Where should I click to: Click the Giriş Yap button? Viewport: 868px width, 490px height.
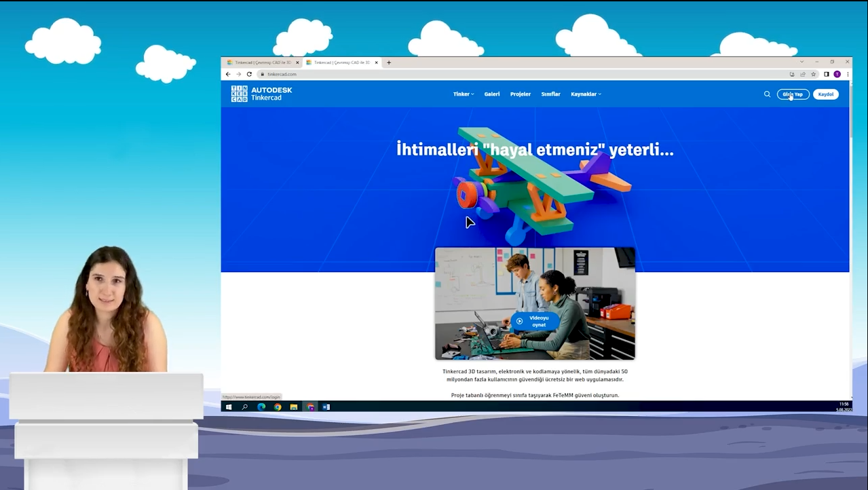click(x=792, y=94)
